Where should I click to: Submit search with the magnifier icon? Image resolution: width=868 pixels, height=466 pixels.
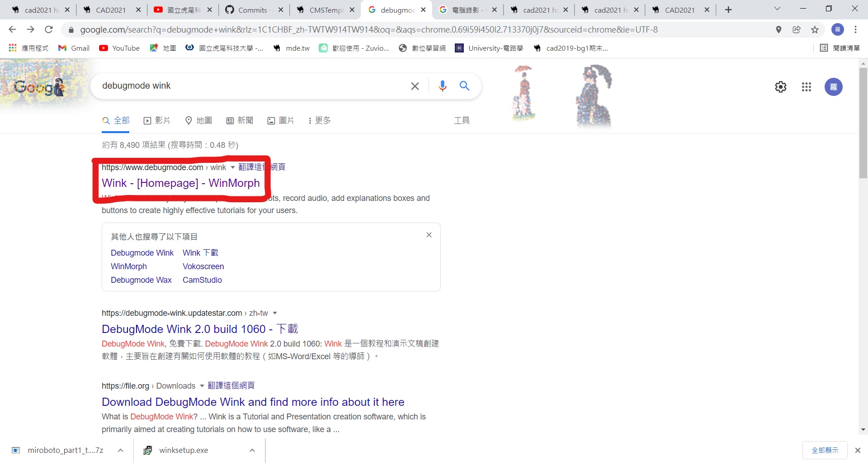pyautogui.click(x=464, y=86)
